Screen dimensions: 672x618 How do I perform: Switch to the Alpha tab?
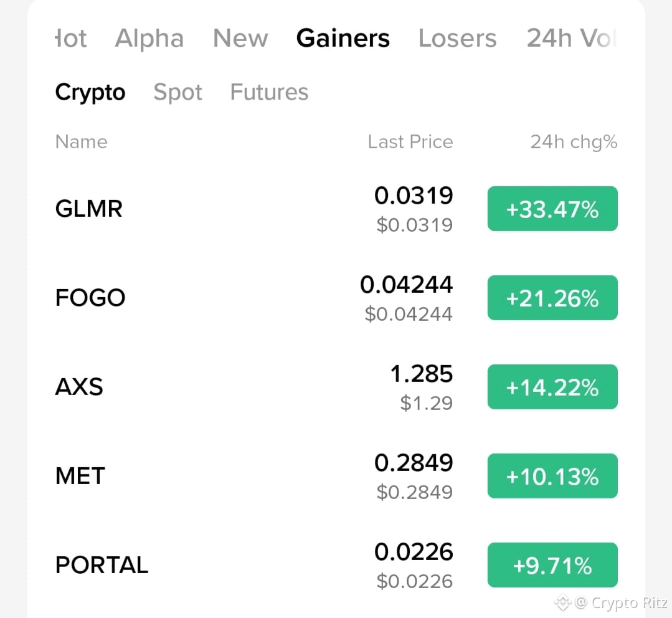click(149, 38)
